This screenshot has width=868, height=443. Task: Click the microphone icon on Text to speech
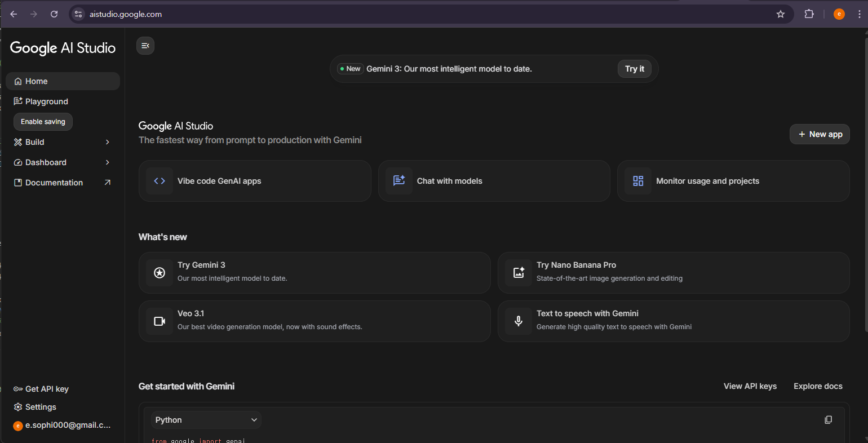[519, 321]
